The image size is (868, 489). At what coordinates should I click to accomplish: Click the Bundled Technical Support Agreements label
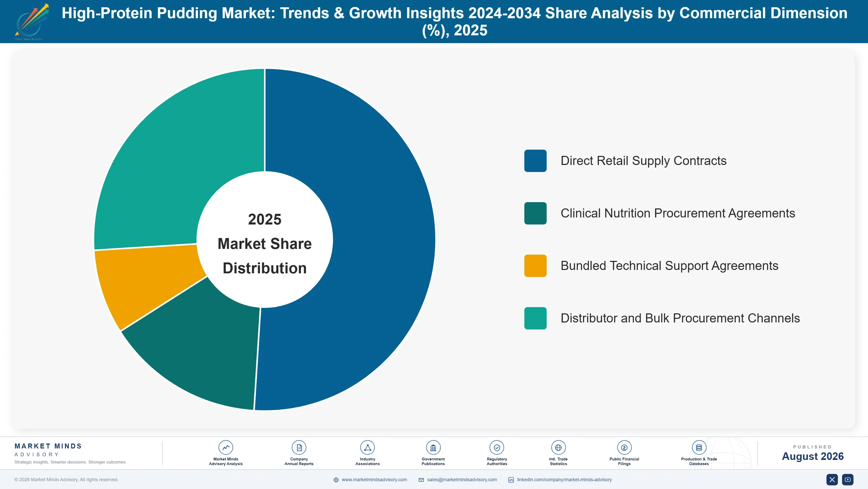click(x=669, y=266)
